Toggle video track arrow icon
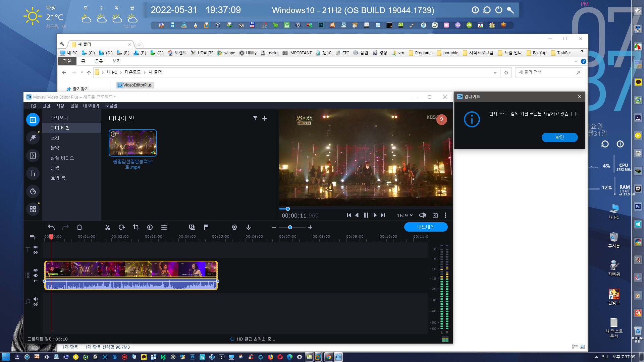644x362 pixels. tap(36, 281)
